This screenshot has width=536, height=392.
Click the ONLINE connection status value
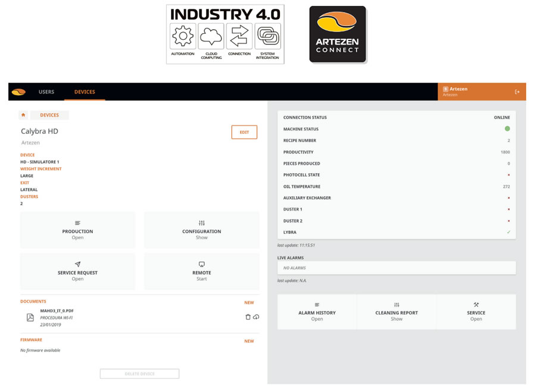tap(502, 117)
